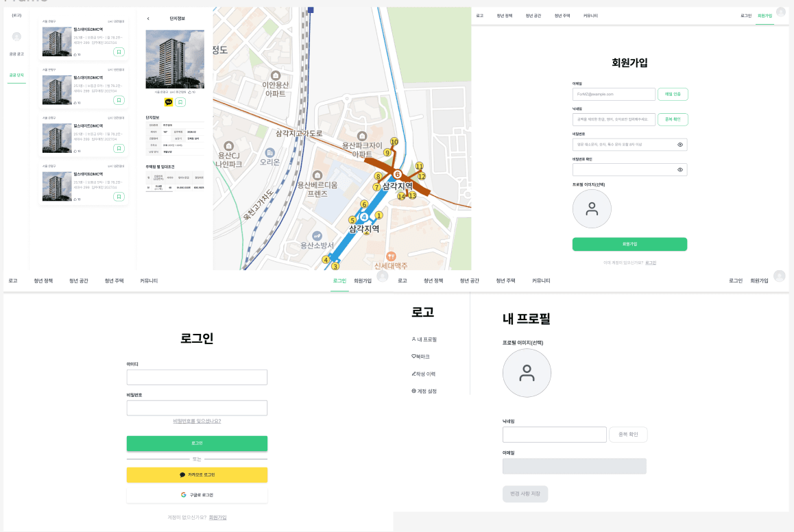
Task: Select the 공공 공고 sidebar tab
Action: [x=16, y=53]
